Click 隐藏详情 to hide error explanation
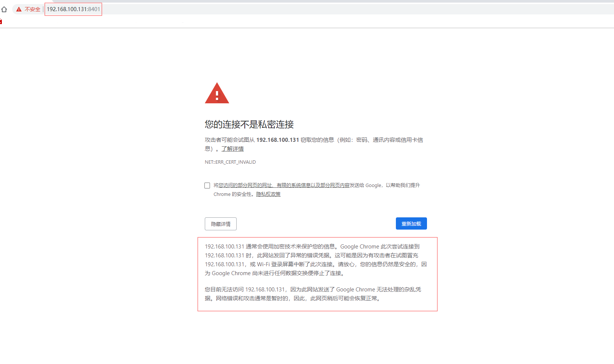The image size is (614, 364). [x=220, y=224]
